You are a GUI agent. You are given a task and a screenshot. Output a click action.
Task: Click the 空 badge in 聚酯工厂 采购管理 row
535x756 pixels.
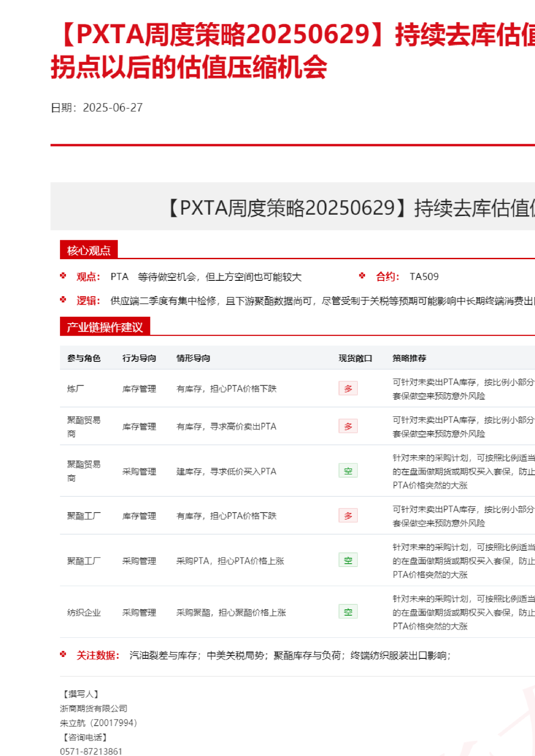point(348,561)
